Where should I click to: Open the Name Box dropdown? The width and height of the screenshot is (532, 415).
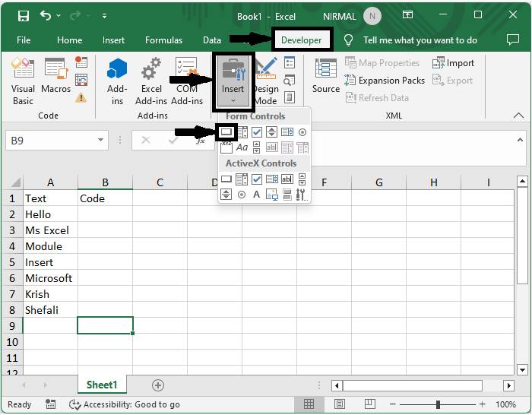tap(100, 140)
